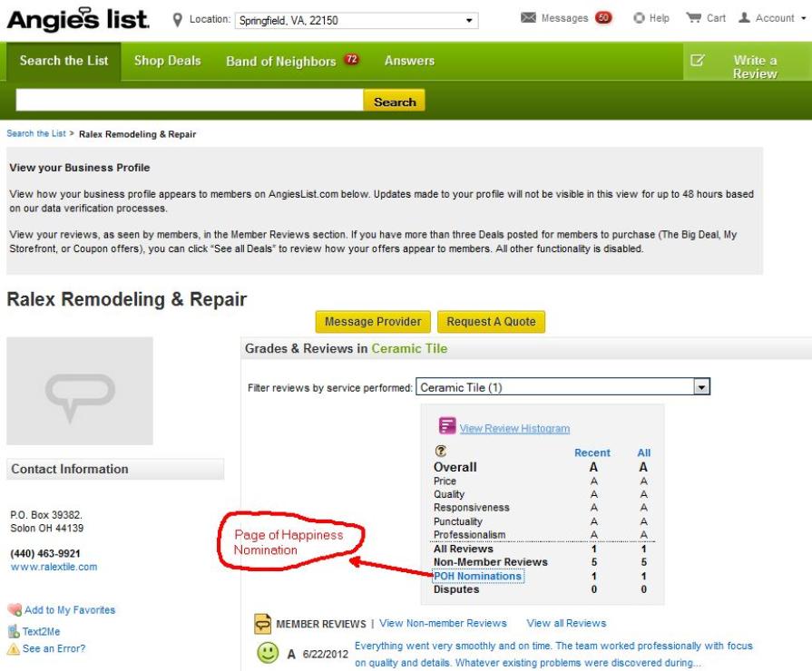This screenshot has height=671, width=812.
Task: Click the Text2Me phone icon
Action: point(15,631)
